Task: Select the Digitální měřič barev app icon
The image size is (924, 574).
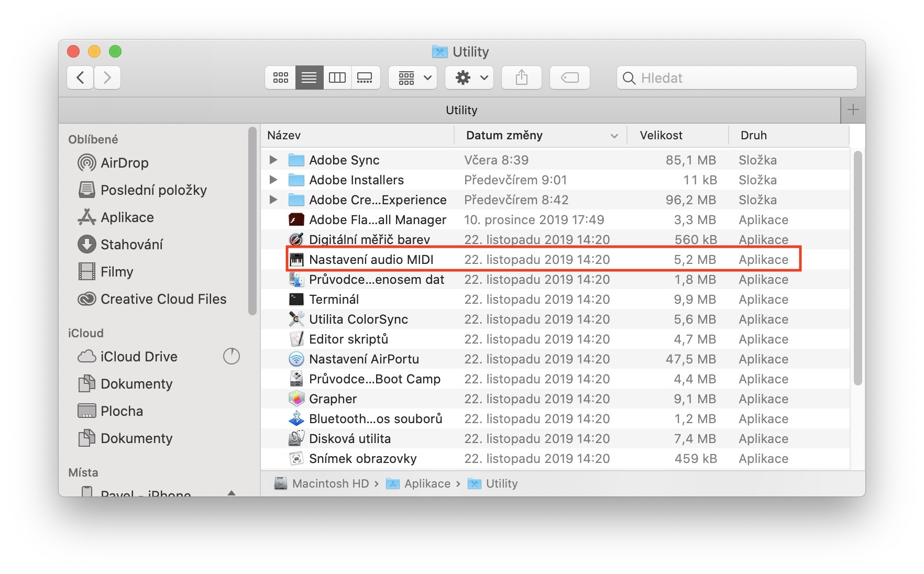Action: click(296, 239)
